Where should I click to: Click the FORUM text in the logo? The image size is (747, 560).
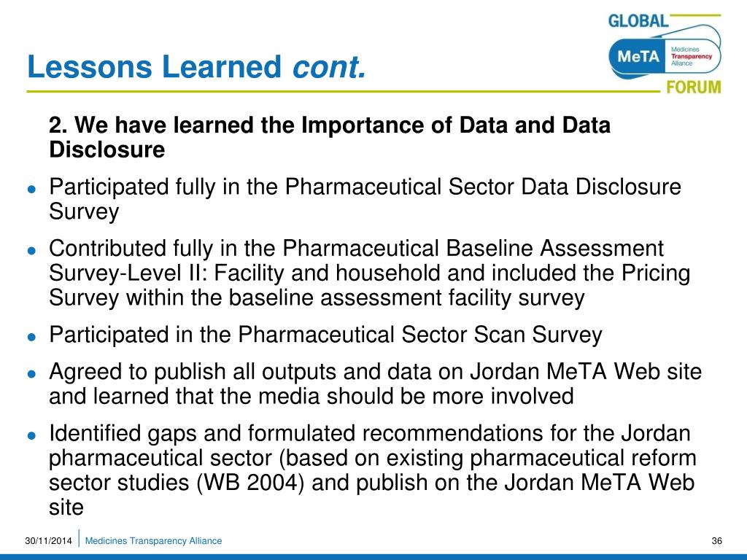click(694, 87)
